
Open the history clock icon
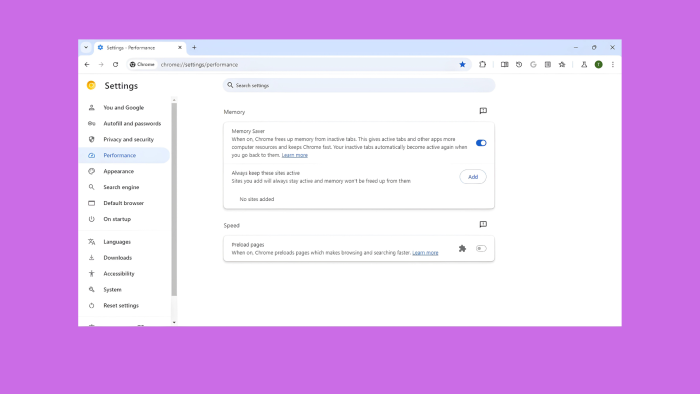tap(519, 65)
